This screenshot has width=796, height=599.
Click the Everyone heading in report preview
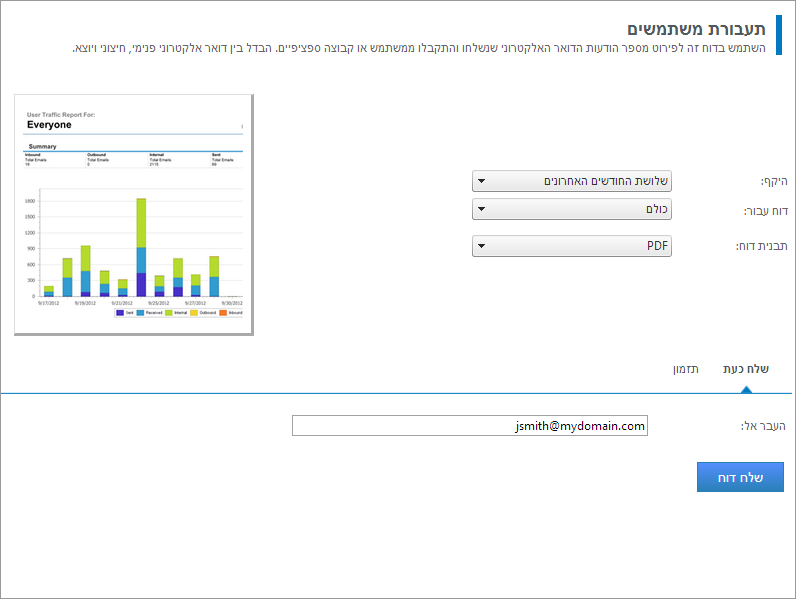49,125
